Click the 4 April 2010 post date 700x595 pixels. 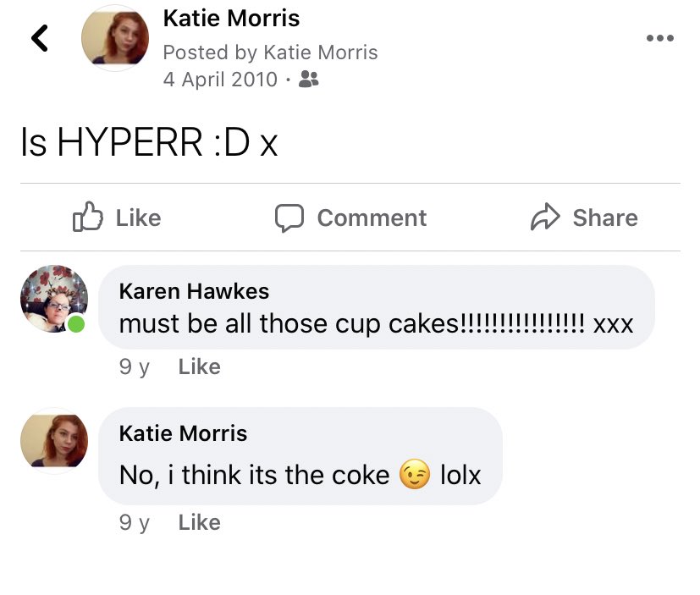click(x=220, y=80)
